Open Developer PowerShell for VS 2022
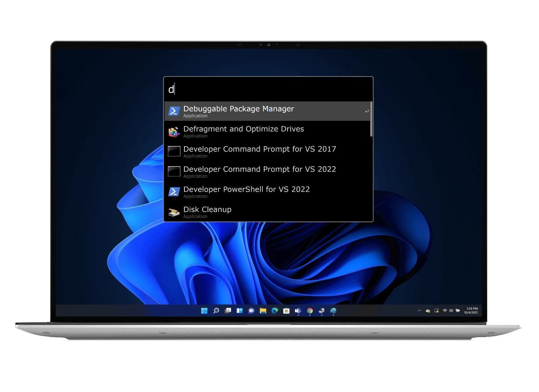The width and height of the screenshot is (539, 392). [268, 192]
